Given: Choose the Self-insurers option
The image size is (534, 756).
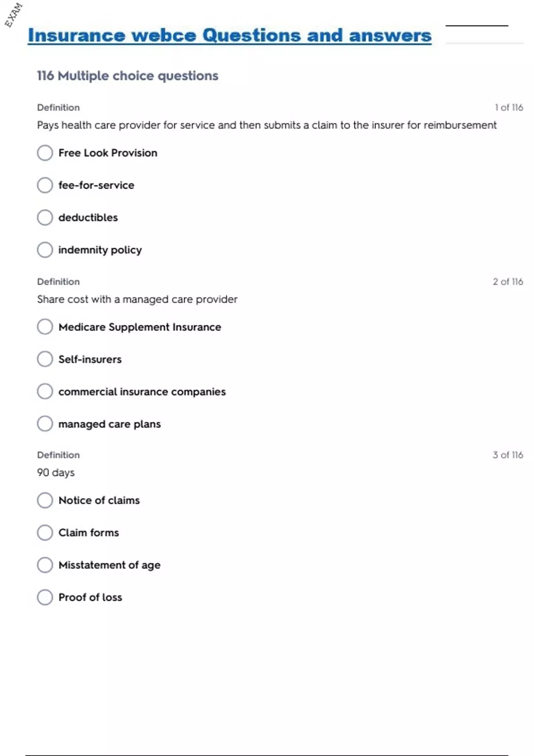Looking at the screenshot, I should [45, 359].
